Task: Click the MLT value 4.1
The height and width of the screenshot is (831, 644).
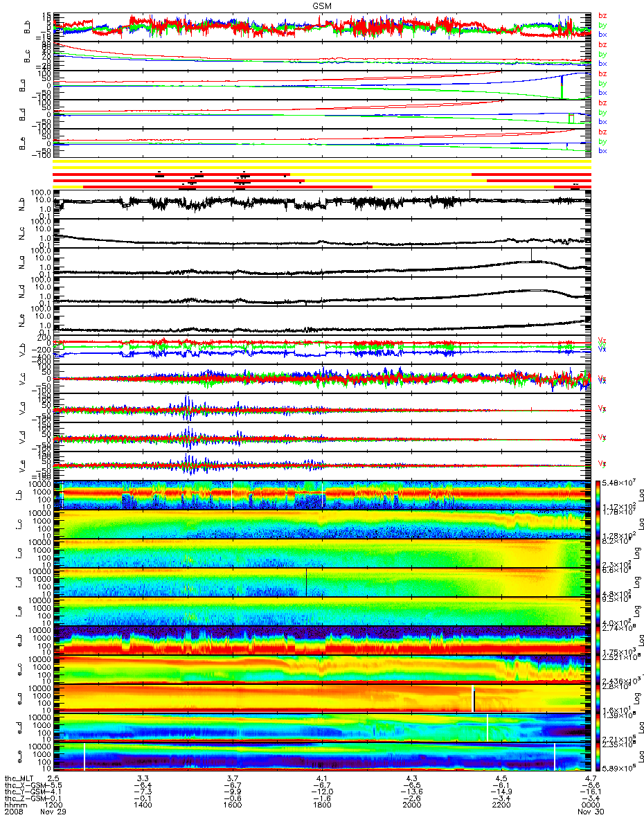Action: click(323, 778)
